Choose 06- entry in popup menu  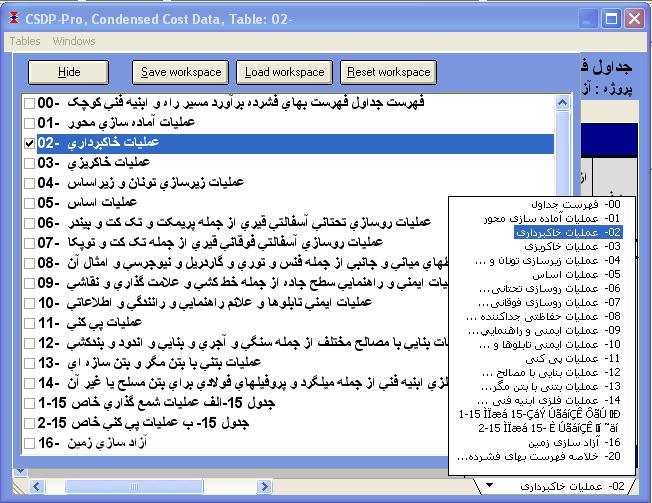[x=550, y=288]
